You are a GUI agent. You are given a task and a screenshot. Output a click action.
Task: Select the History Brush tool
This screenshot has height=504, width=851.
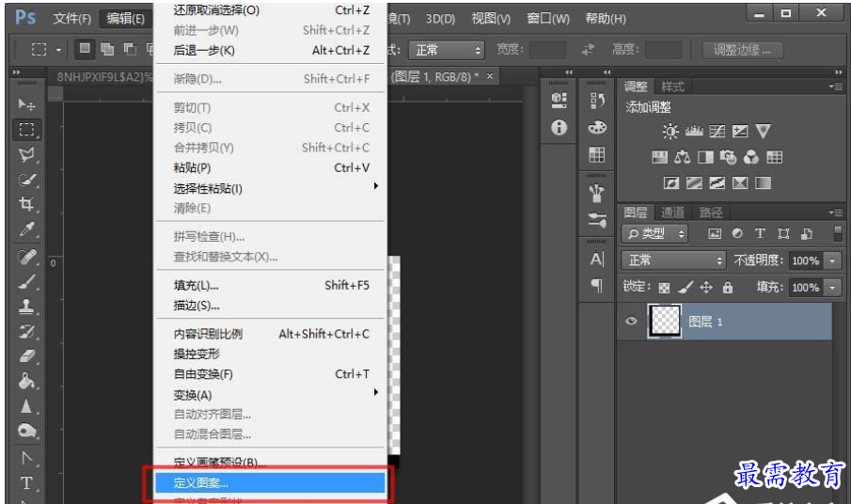click(x=26, y=332)
